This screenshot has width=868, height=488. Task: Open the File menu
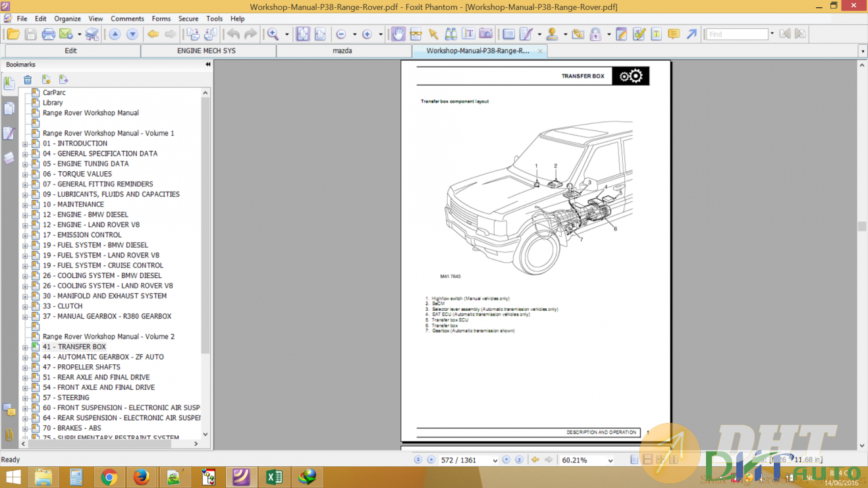[x=22, y=18]
